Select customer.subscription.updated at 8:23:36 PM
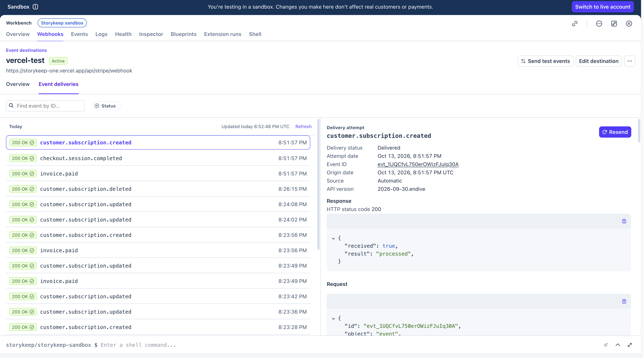This screenshot has height=358, width=644. 158,312
